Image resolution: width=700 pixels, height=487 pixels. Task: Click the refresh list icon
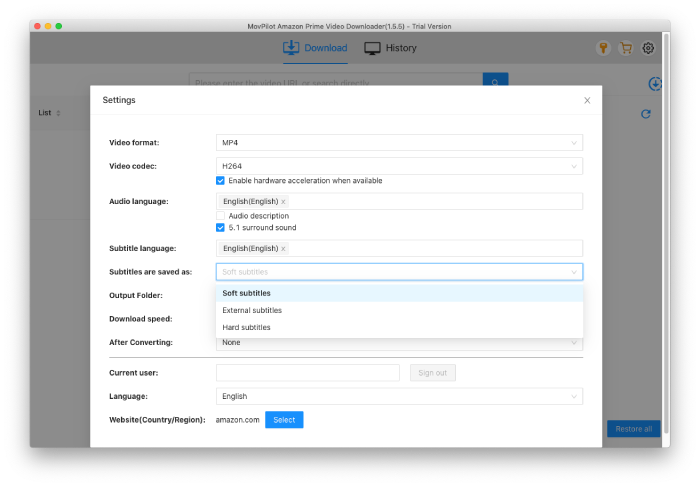(646, 114)
